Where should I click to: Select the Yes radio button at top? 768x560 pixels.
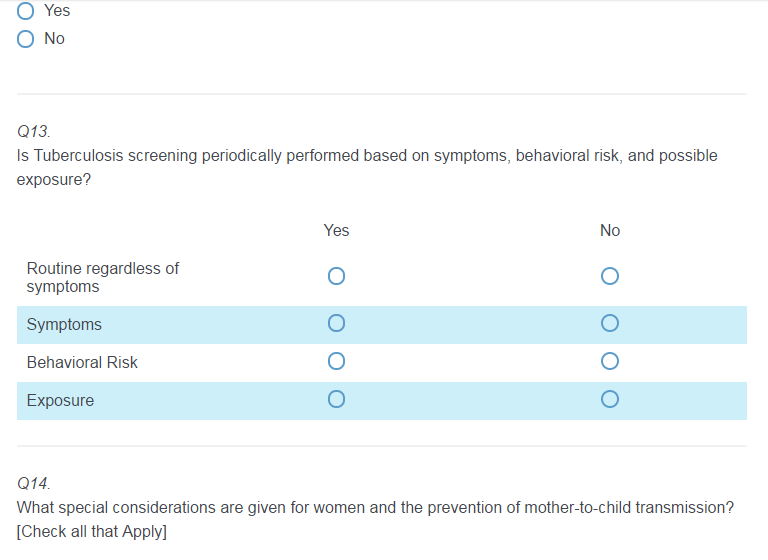26,11
